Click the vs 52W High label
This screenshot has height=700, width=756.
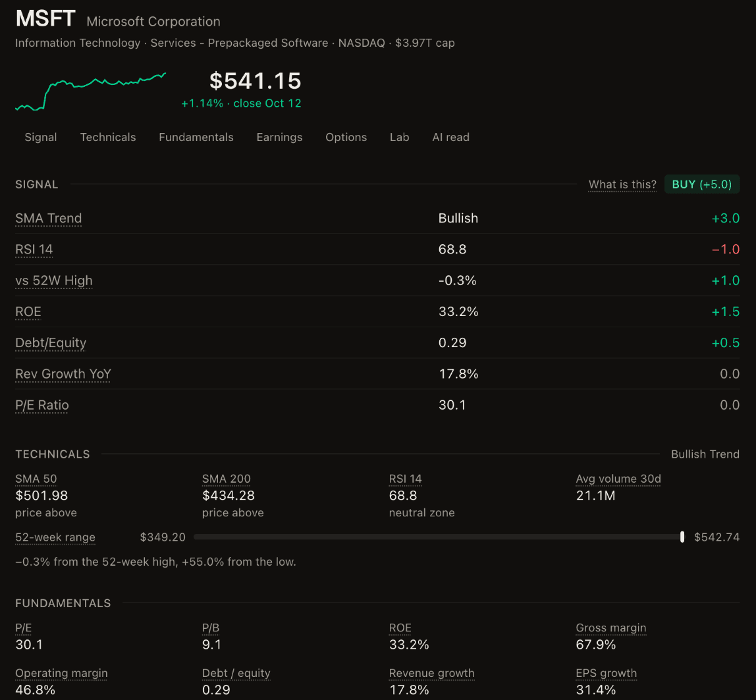point(54,281)
